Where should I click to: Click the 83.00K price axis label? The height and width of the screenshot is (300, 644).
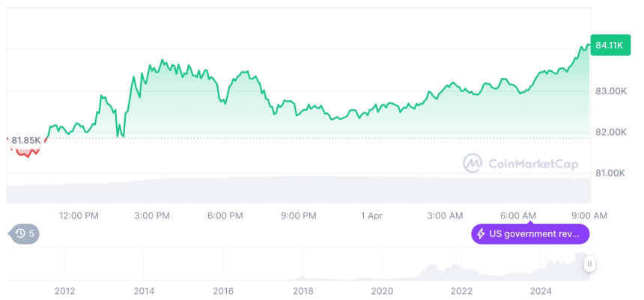click(x=610, y=91)
